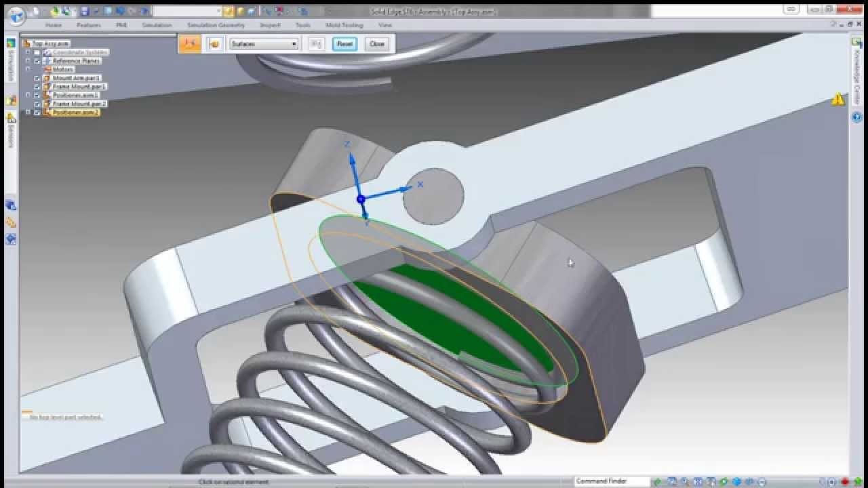Expand the Reference Planes node
Screen dimensions: 868x488
tap(28, 61)
